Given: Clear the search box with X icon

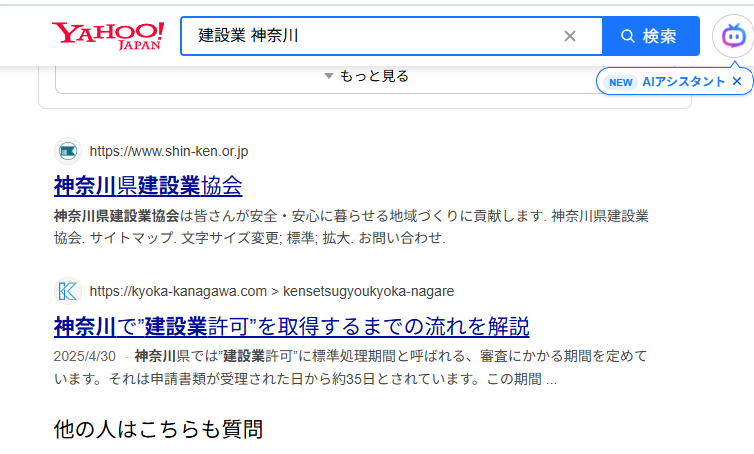Looking at the screenshot, I should point(570,36).
